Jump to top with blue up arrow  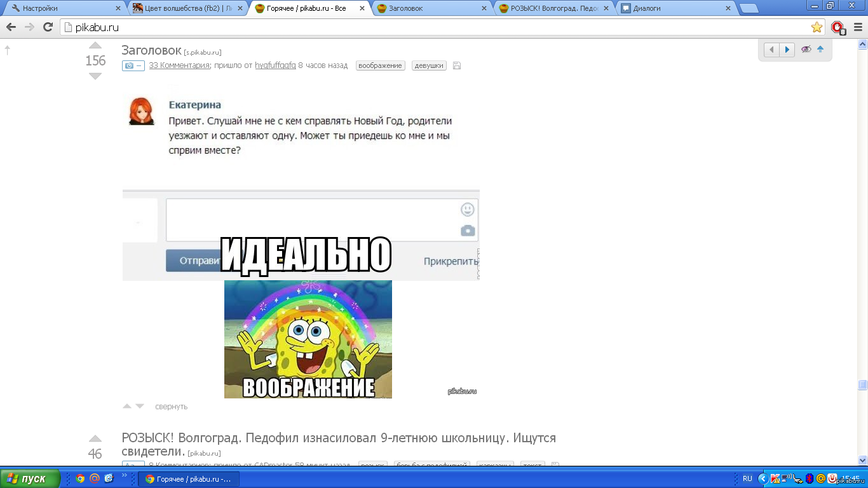coord(820,49)
